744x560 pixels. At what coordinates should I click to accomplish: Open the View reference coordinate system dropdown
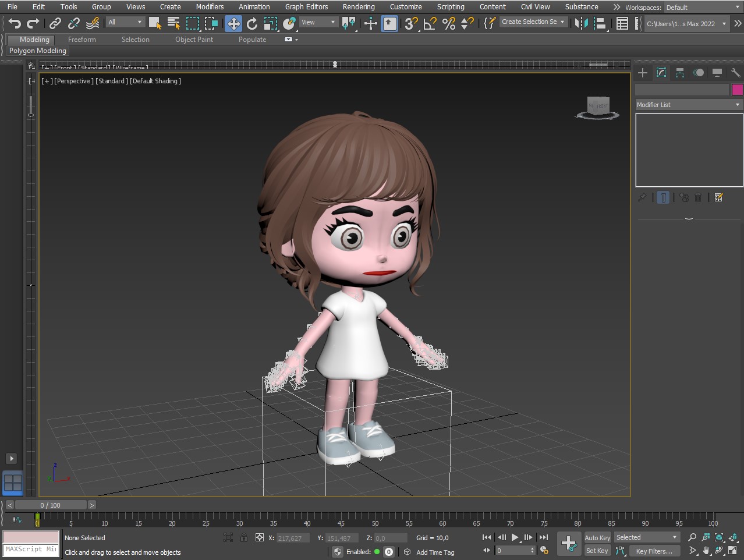[318, 23]
